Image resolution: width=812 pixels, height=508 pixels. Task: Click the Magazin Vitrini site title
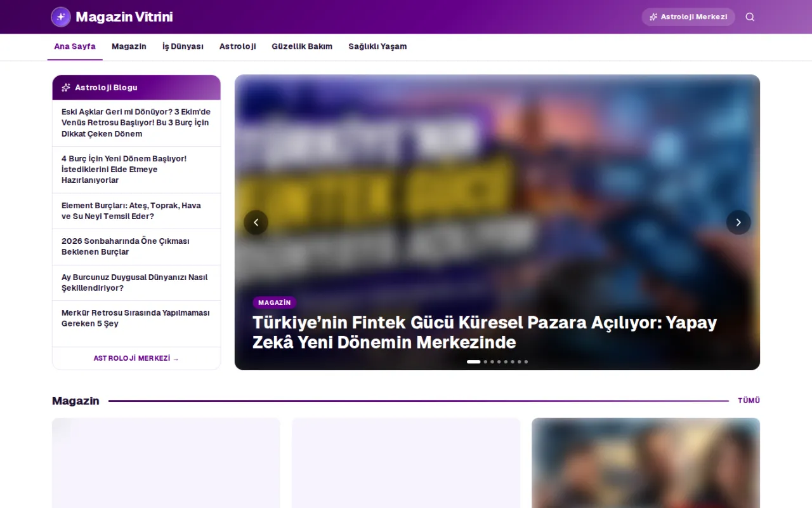[124, 17]
